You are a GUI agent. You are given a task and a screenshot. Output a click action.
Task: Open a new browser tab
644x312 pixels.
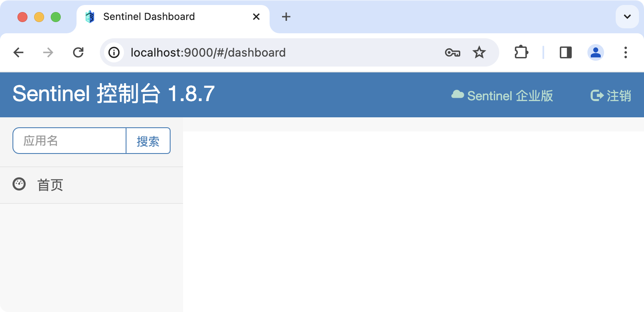pos(286,17)
